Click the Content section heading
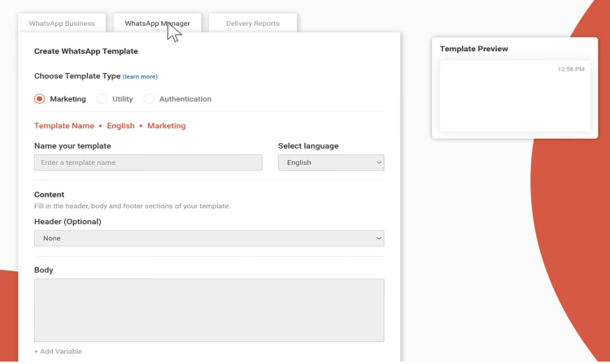The width and height of the screenshot is (610, 364). pos(49,194)
